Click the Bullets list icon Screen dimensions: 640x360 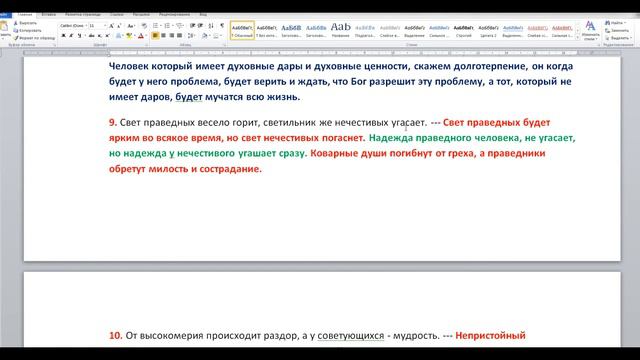click(155, 26)
